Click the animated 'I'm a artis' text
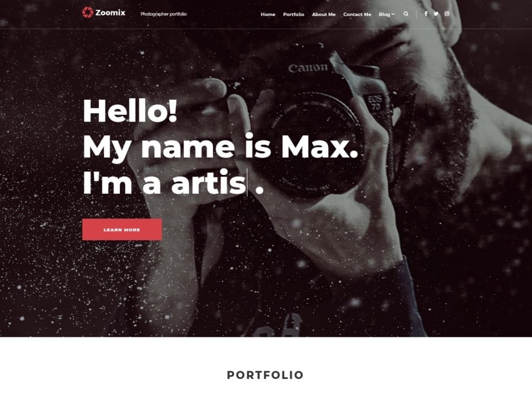 coord(165,183)
